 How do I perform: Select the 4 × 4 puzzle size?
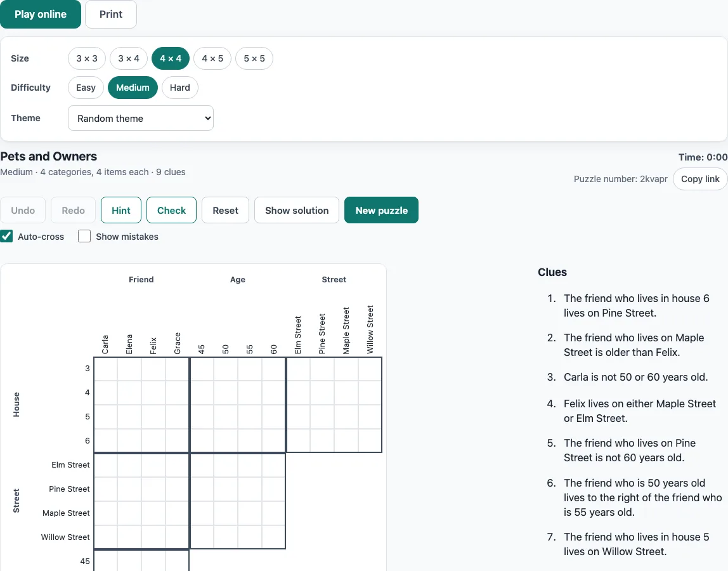tap(171, 58)
